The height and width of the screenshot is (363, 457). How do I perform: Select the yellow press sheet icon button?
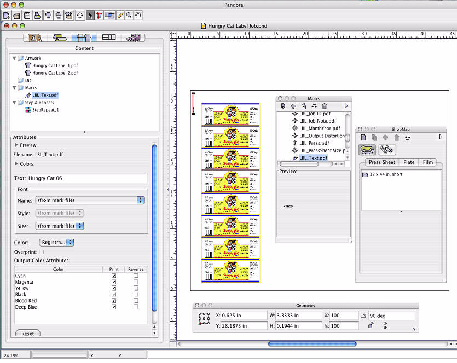tap(367, 150)
